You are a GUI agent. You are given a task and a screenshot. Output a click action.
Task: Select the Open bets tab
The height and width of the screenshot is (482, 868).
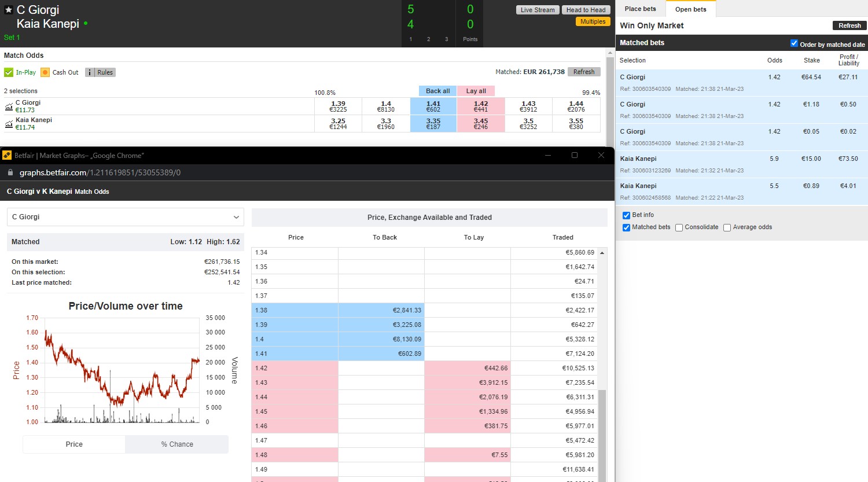pyautogui.click(x=691, y=9)
